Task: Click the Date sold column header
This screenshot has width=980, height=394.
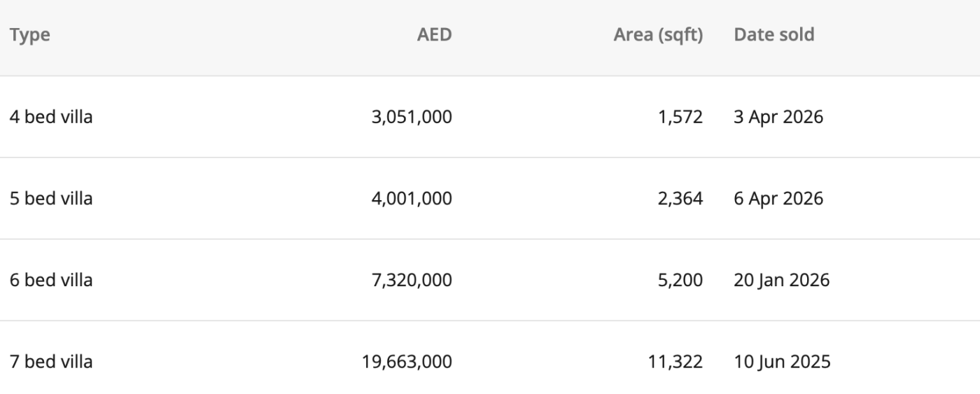Action: click(x=773, y=35)
